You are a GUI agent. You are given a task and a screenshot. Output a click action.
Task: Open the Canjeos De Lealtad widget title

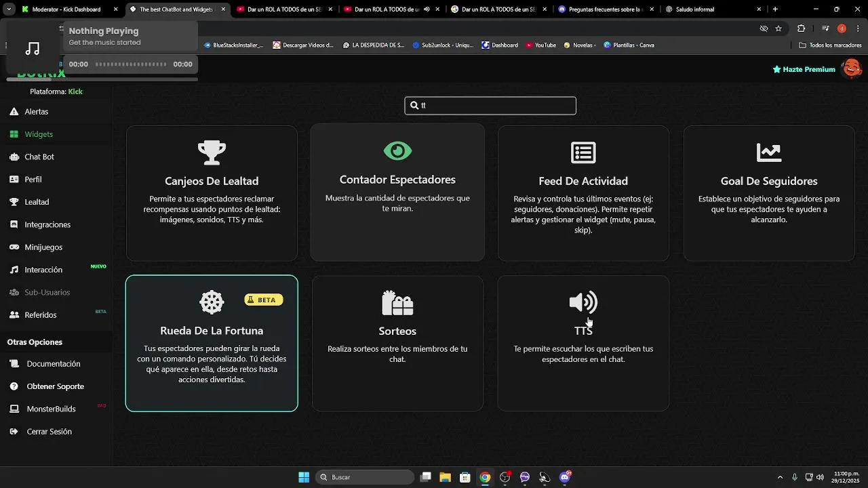[x=212, y=181]
